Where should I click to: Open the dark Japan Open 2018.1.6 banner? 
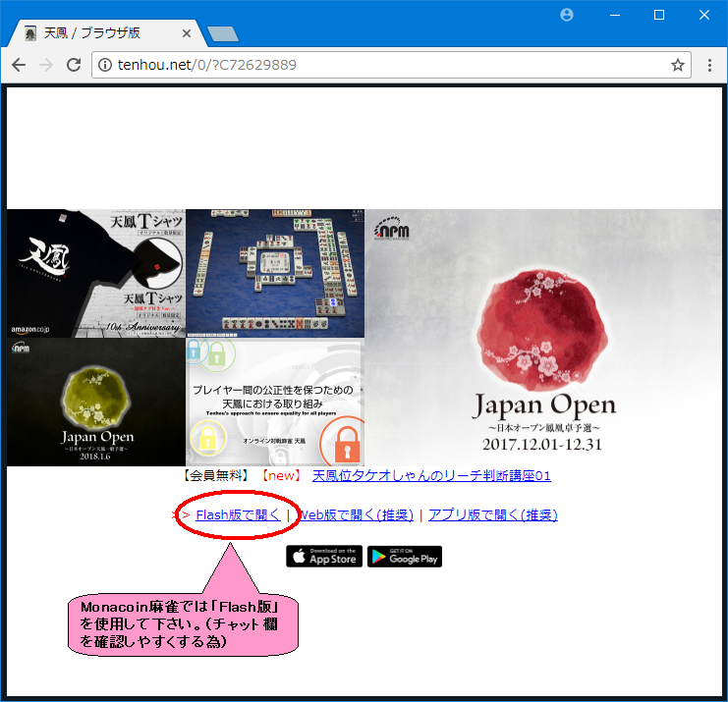(96, 402)
